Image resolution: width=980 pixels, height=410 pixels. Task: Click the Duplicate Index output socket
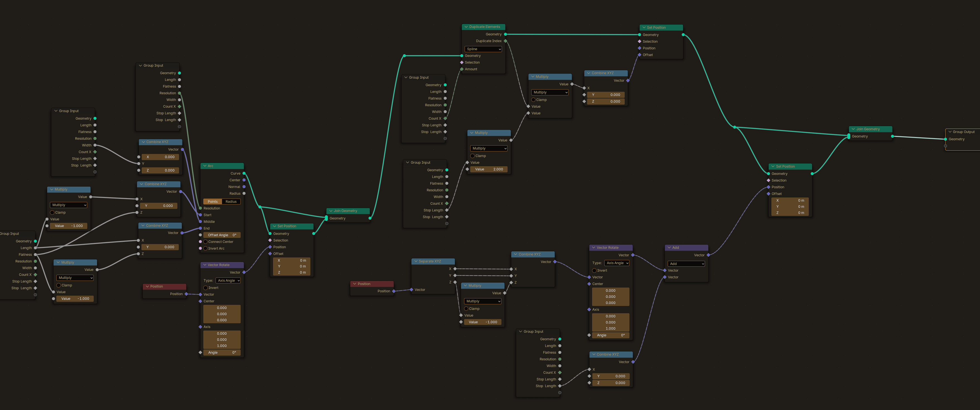tap(505, 41)
